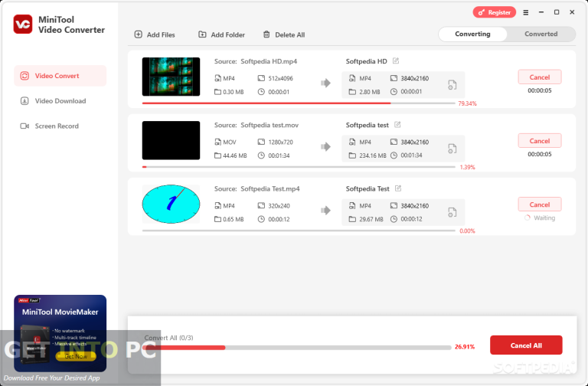This screenshot has width=588, height=386.
Task: Switch to the Converting tab
Action: pyautogui.click(x=472, y=34)
